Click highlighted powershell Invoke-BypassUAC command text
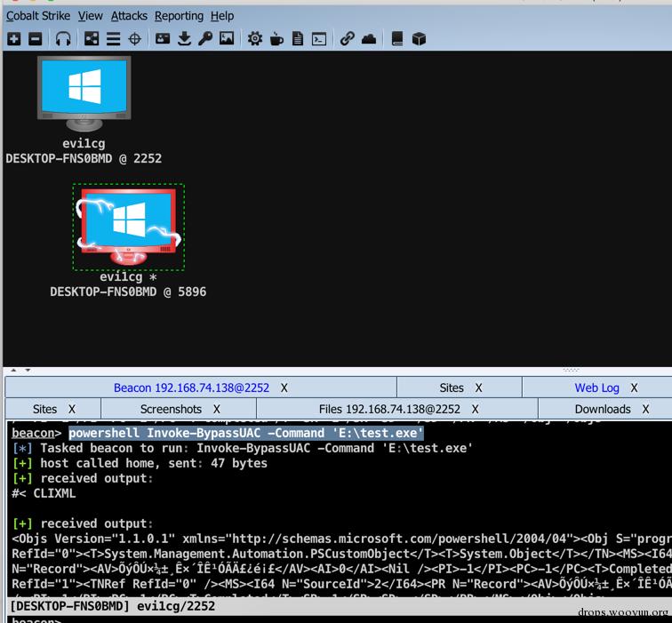This screenshot has width=672, height=623. [246, 433]
